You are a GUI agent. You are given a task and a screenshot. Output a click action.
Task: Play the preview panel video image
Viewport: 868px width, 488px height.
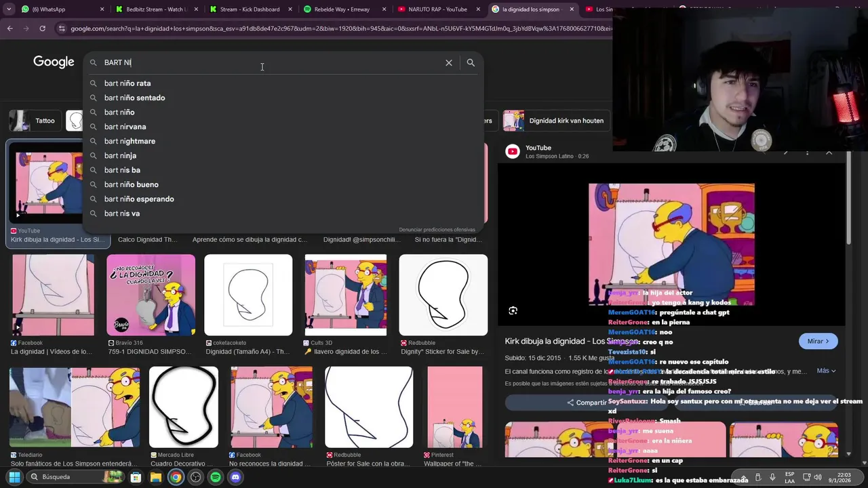click(x=671, y=244)
